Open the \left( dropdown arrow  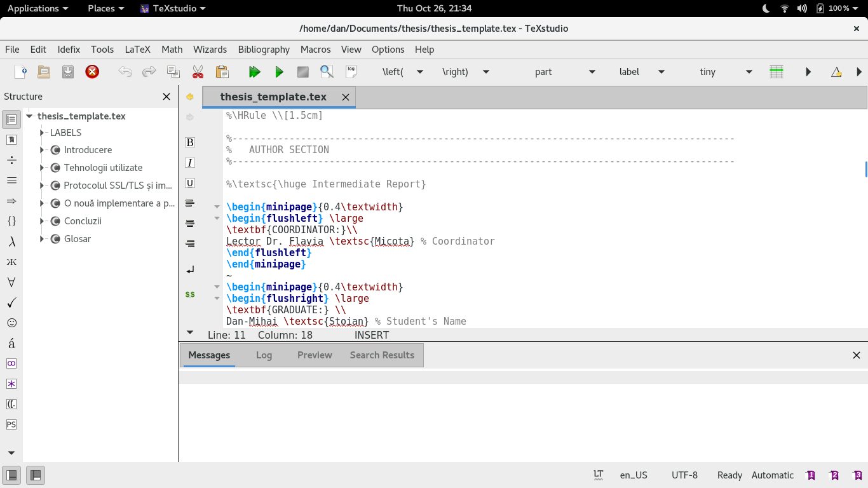pos(420,72)
